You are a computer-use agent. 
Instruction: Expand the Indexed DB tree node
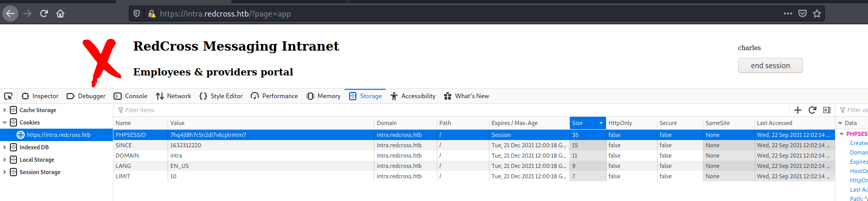pos(5,147)
